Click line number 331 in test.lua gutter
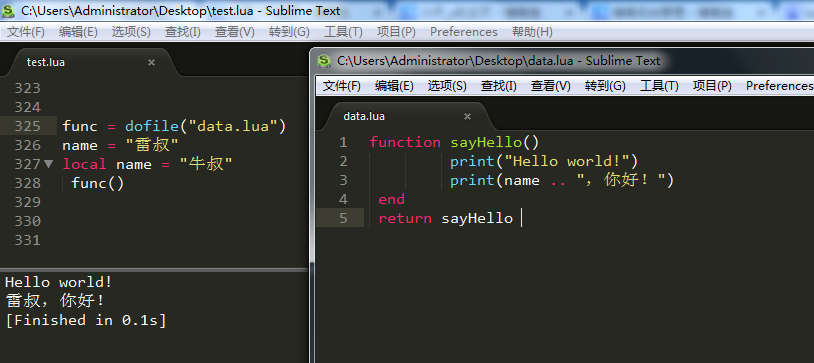Viewport: 814px width, 363px height. tap(28, 240)
